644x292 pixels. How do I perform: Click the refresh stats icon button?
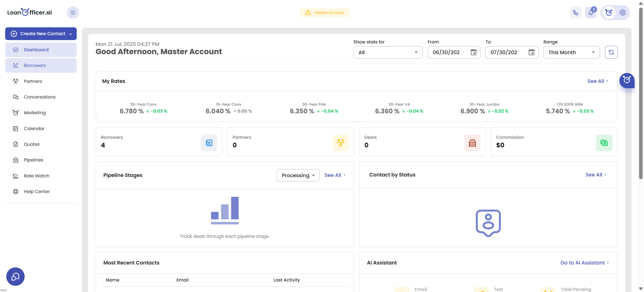tap(611, 52)
